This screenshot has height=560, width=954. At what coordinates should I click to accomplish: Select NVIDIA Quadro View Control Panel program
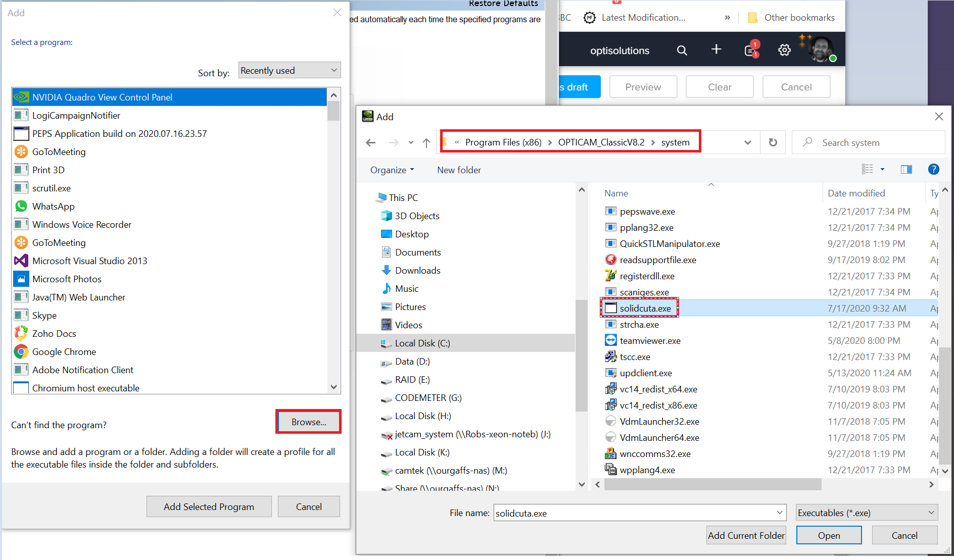point(169,97)
